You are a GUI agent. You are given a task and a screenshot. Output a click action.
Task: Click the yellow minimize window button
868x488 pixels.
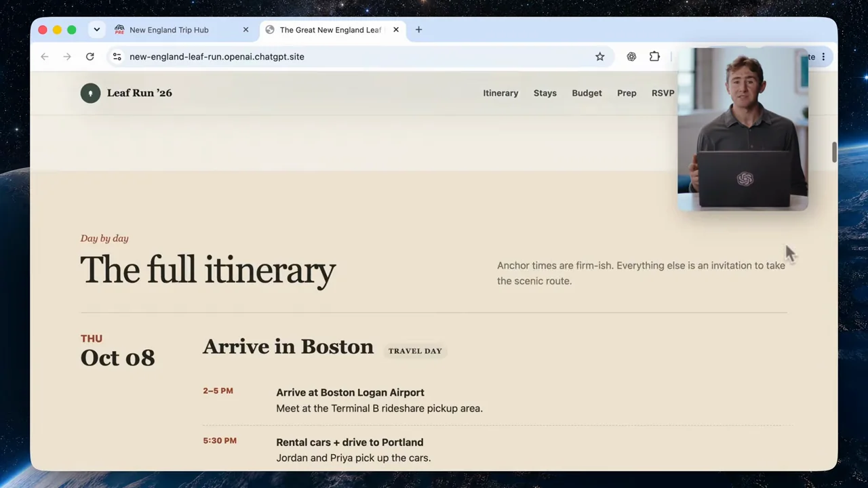tap(57, 30)
